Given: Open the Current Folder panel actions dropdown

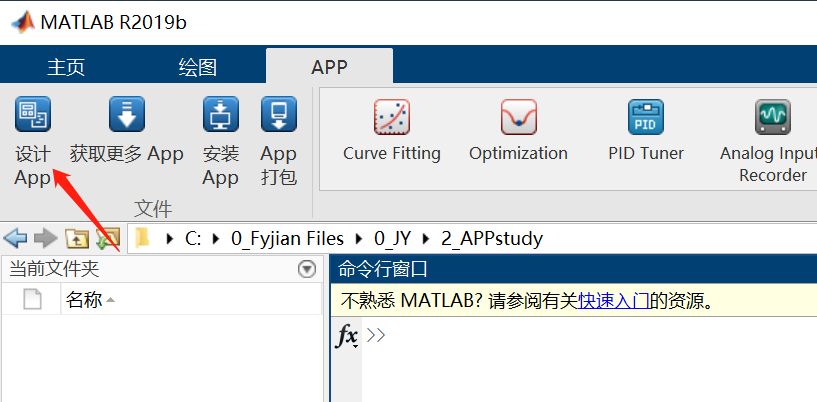Looking at the screenshot, I should (307, 269).
